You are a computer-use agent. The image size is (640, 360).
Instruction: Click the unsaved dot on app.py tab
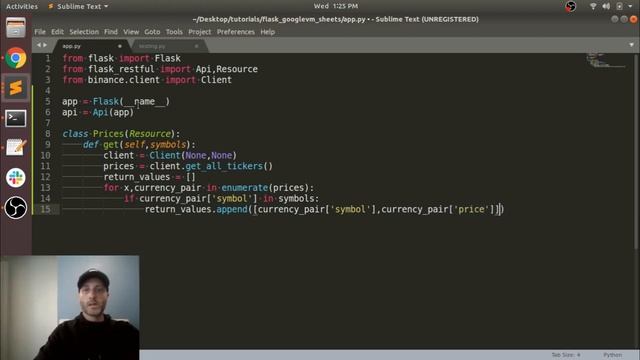[120, 46]
